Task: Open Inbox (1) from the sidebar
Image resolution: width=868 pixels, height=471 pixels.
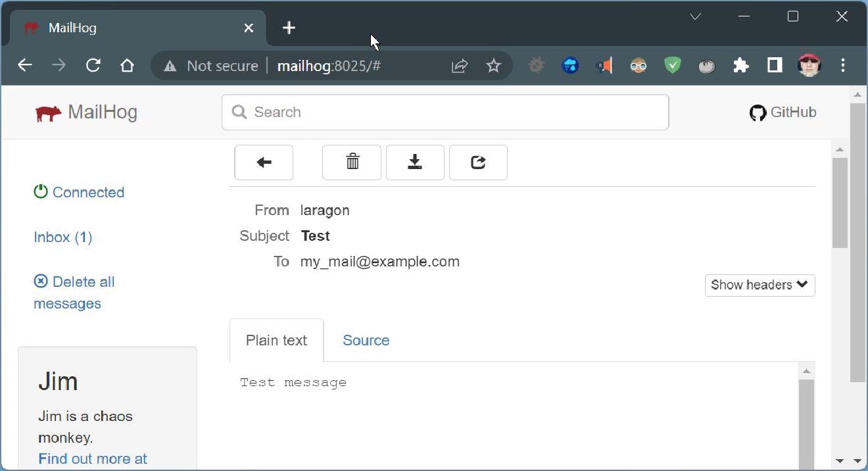Action: click(62, 237)
